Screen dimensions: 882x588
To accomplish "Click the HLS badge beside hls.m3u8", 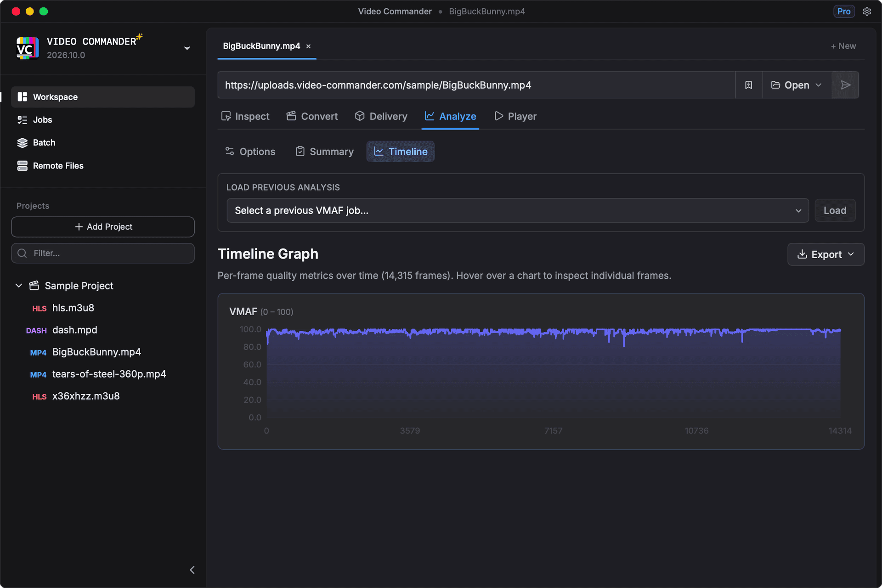I will click(39, 308).
